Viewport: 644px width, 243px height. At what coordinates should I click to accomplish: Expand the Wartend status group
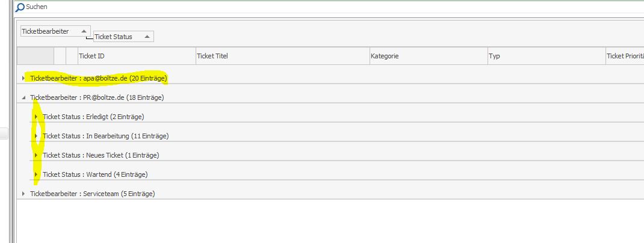coord(36,174)
